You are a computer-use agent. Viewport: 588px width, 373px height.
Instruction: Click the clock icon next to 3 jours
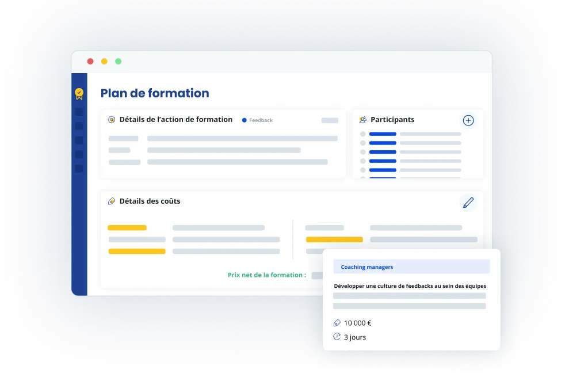pos(337,337)
